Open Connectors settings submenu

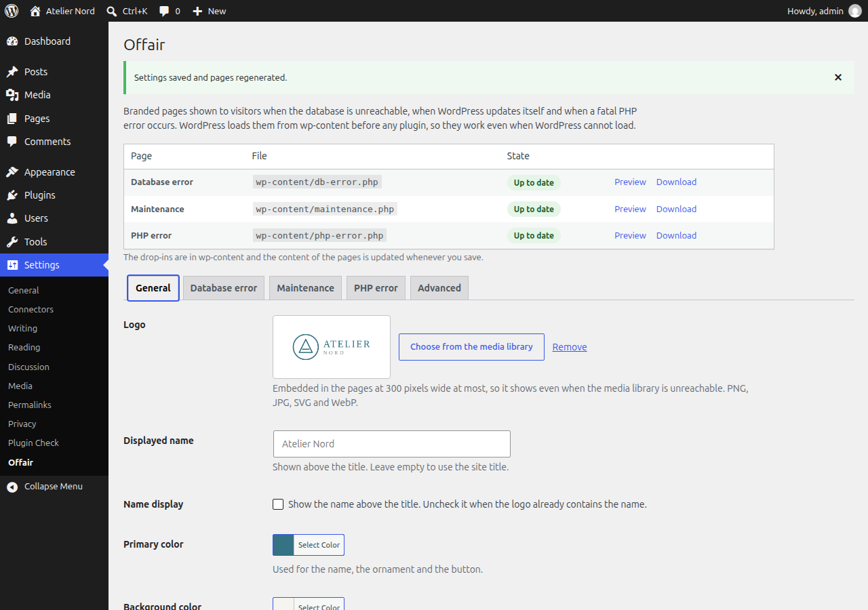point(31,309)
